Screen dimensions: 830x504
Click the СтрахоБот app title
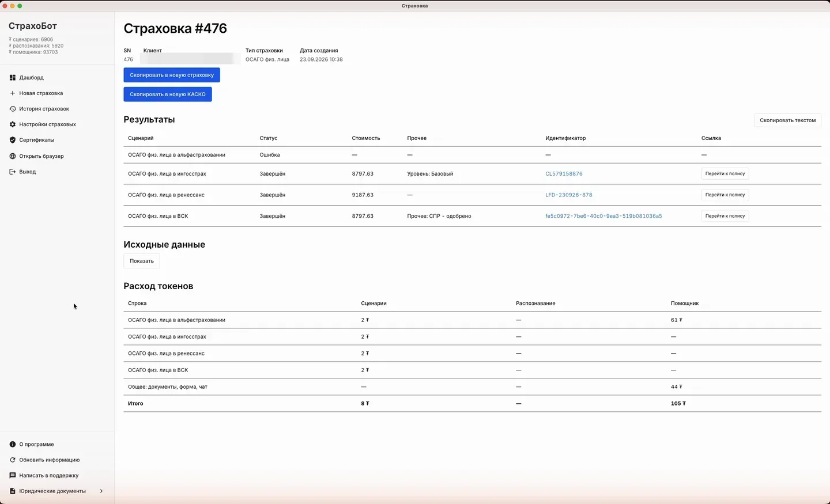(x=33, y=26)
